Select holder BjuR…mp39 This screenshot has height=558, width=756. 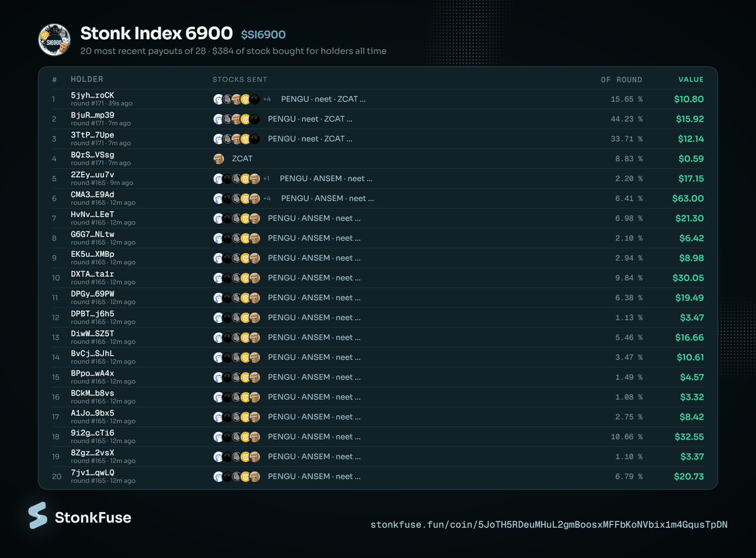point(93,115)
